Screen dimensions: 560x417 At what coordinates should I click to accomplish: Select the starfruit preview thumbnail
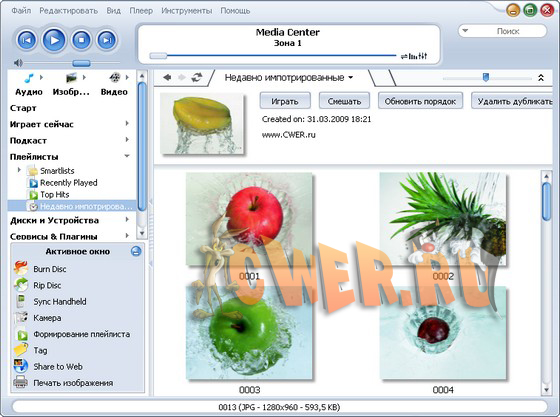(x=202, y=124)
